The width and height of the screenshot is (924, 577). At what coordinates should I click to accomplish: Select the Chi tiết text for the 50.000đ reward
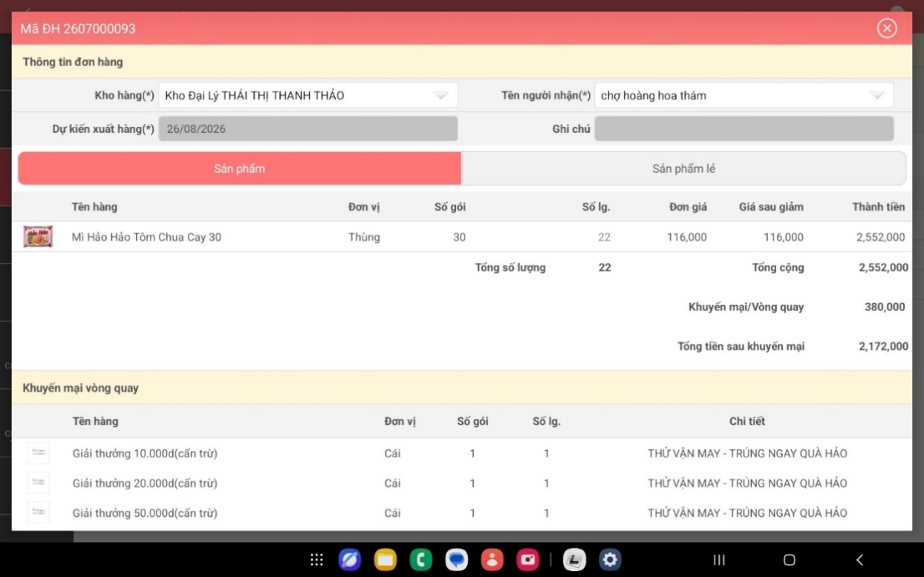pos(747,512)
